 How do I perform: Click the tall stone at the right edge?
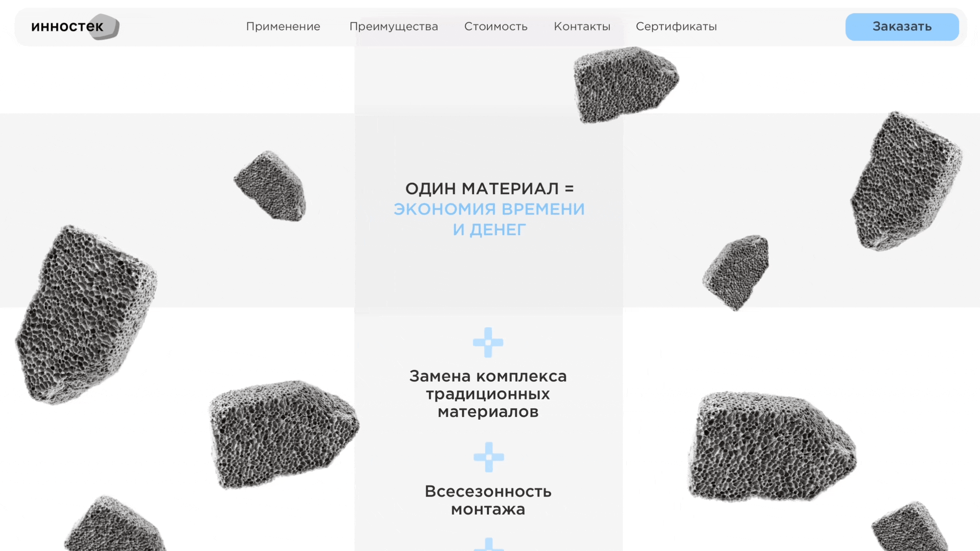pos(906,181)
